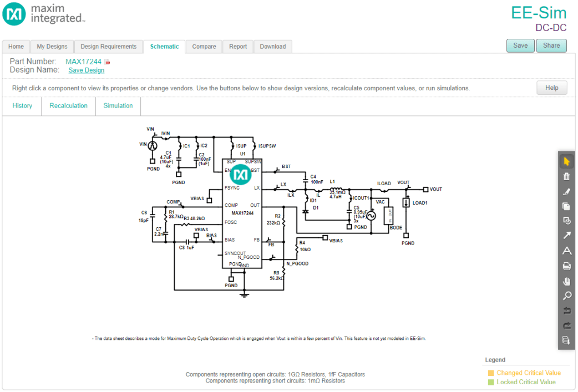Click the Maxim Integrated logo
Viewport: 578px width, 392px height.
tap(43, 14)
